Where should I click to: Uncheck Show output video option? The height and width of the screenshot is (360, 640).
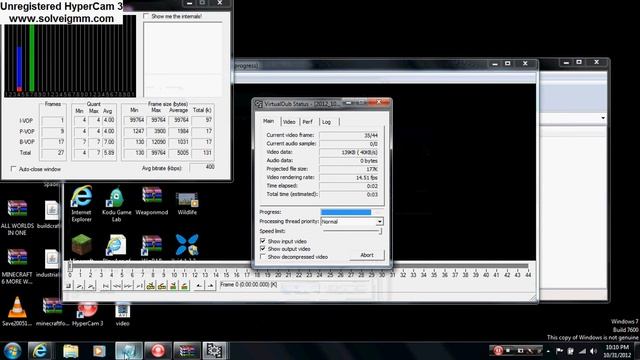click(x=263, y=249)
